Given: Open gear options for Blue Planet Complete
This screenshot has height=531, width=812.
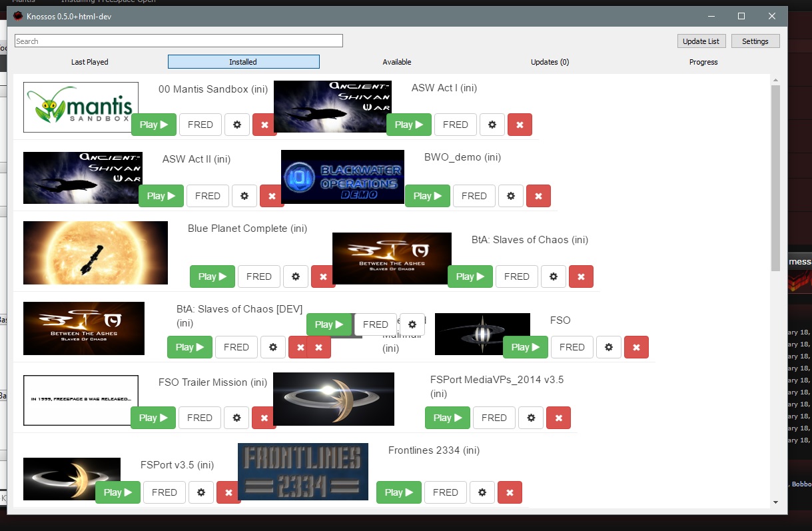Looking at the screenshot, I should click(x=296, y=276).
